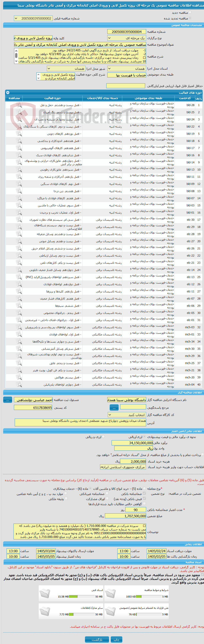The width and height of the screenshot is (204, 644).
Task: Choose ماده (5) transaction type
Action: [x=144, y=488]
